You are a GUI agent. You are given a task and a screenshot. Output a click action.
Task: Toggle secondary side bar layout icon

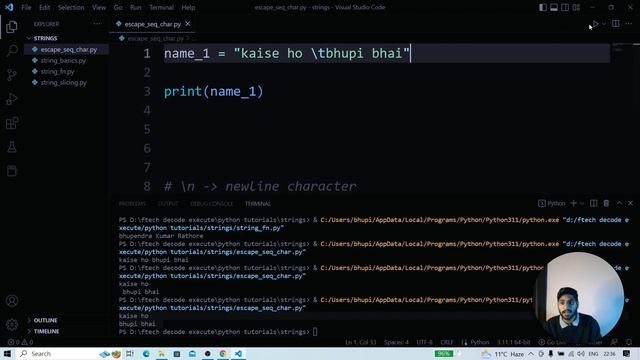pyautogui.click(x=565, y=7)
